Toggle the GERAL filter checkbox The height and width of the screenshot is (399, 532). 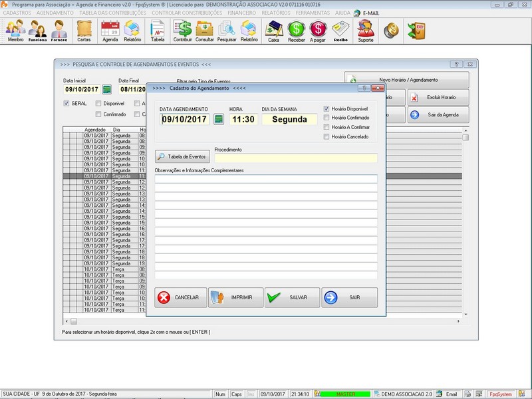(x=66, y=104)
